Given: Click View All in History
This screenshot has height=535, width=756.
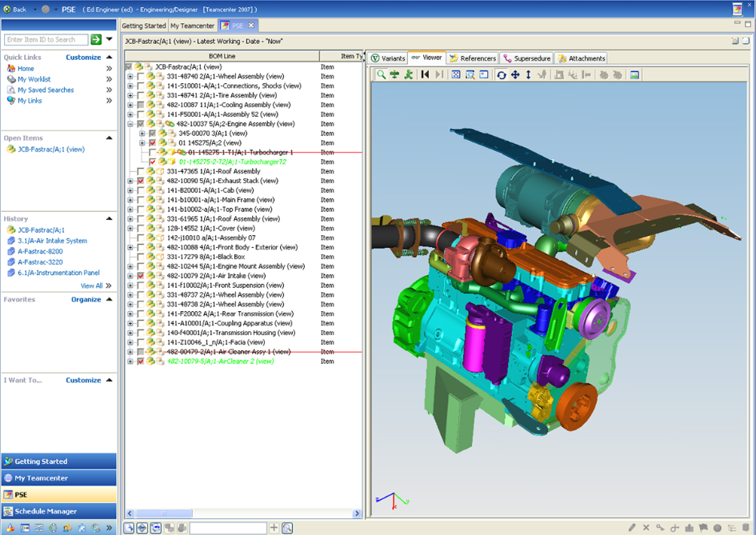Looking at the screenshot, I should (92, 285).
